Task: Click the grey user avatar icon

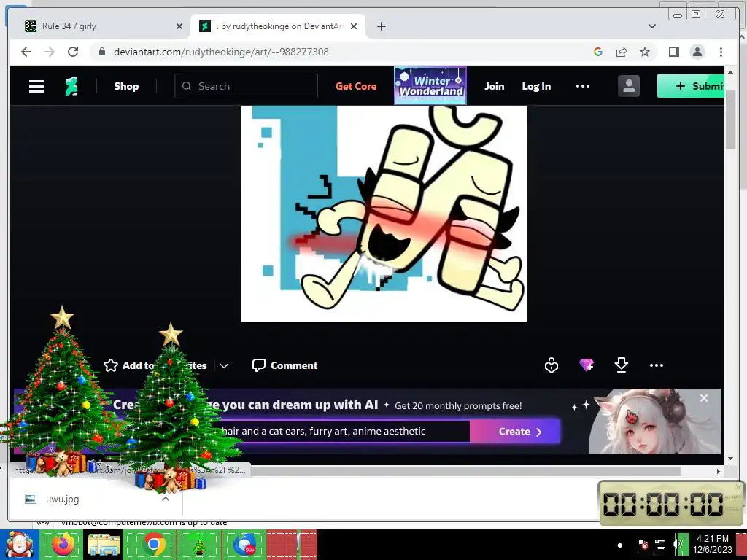Action: coord(628,86)
